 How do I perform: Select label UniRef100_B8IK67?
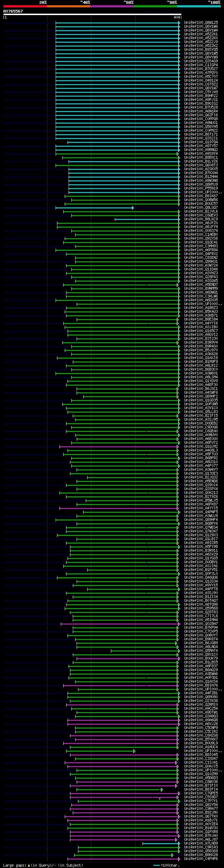(x=201, y=196)
